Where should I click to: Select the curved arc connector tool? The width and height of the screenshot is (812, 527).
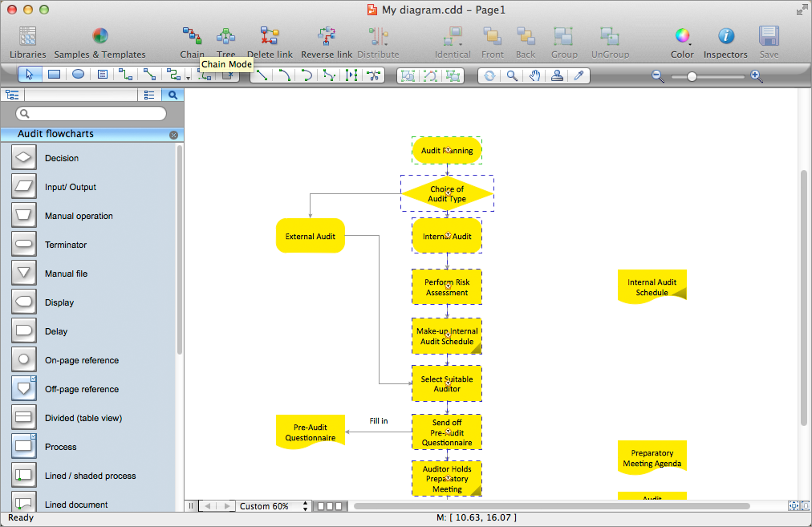pos(307,75)
